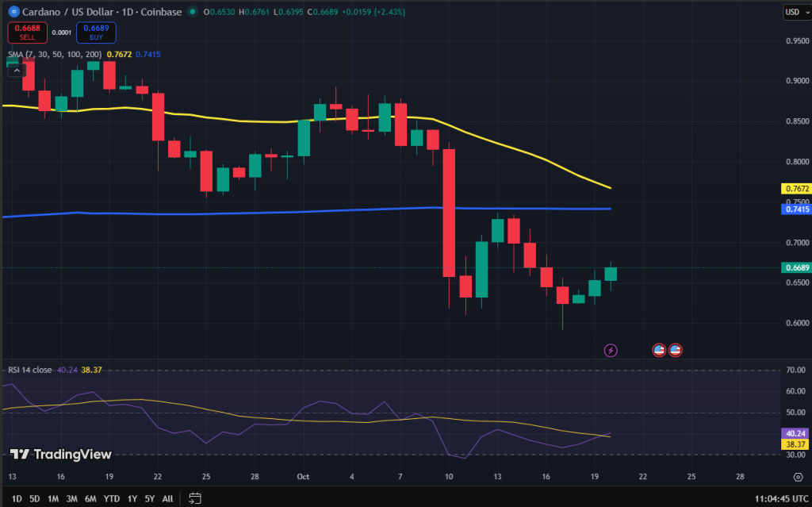Screen dimensions: 812x507
Task: Click the right US flag event icon
Action: click(x=675, y=349)
